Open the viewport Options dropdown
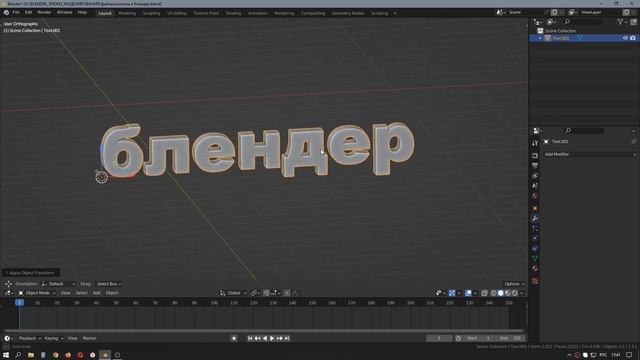 (x=514, y=284)
